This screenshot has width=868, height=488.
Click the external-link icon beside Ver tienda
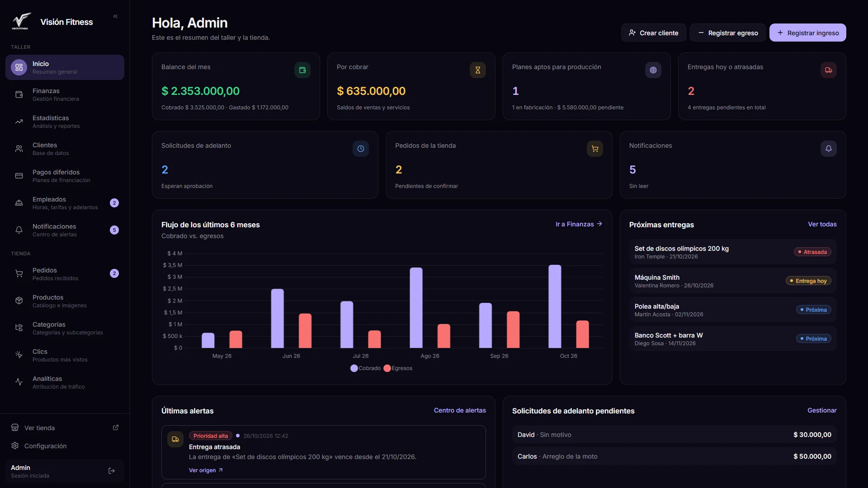[x=116, y=427]
